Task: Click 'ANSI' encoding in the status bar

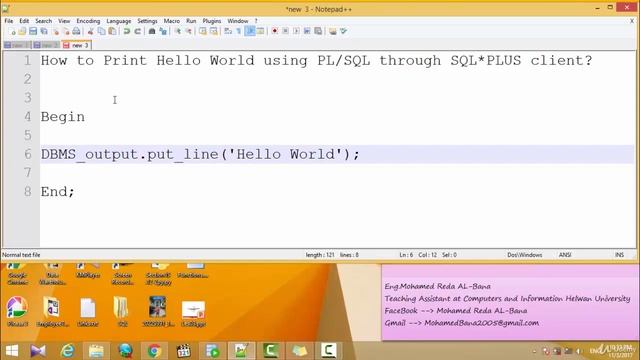Action: [565, 255]
